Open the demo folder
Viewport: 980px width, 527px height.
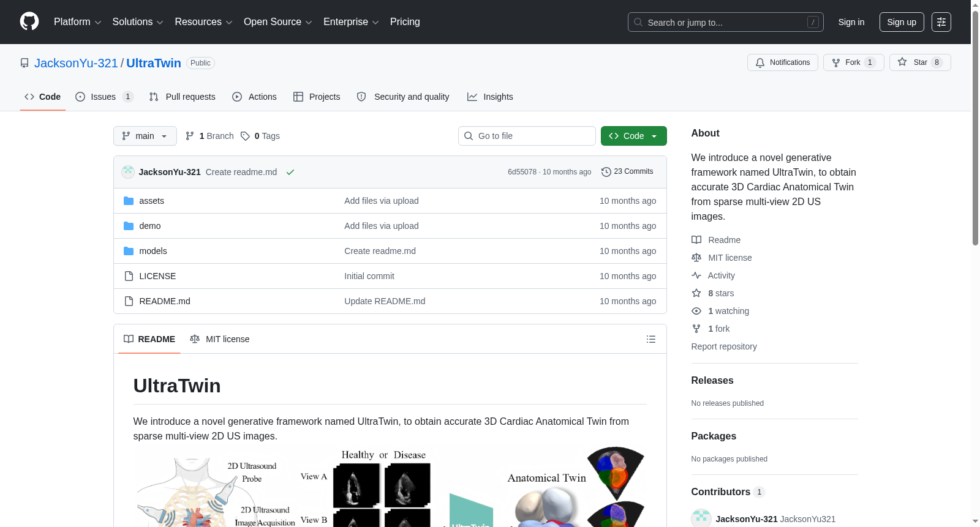[x=150, y=226]
